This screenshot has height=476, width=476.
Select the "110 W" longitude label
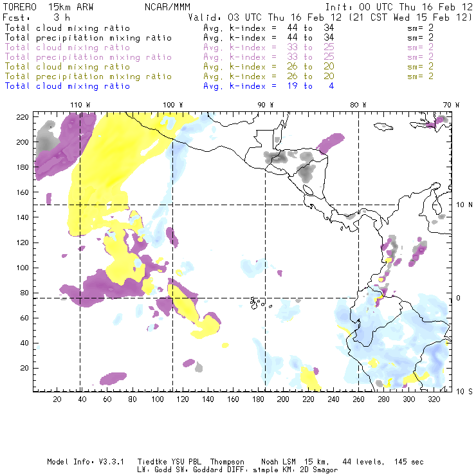point(80,105)
